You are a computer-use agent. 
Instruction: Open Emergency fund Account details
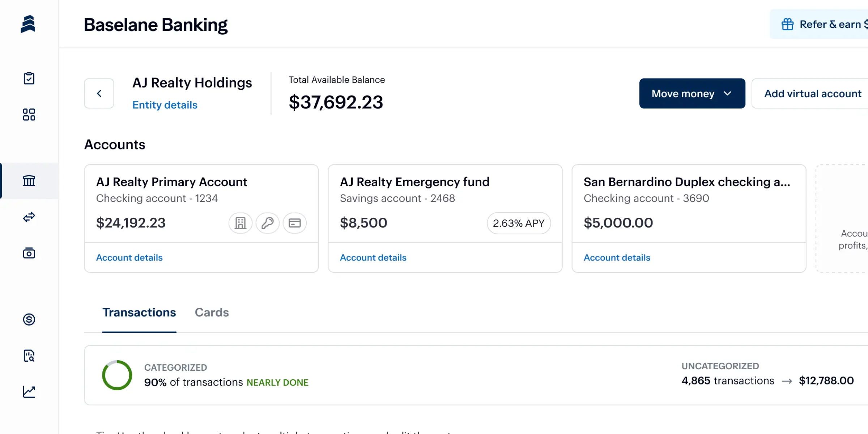pos(373,258)
